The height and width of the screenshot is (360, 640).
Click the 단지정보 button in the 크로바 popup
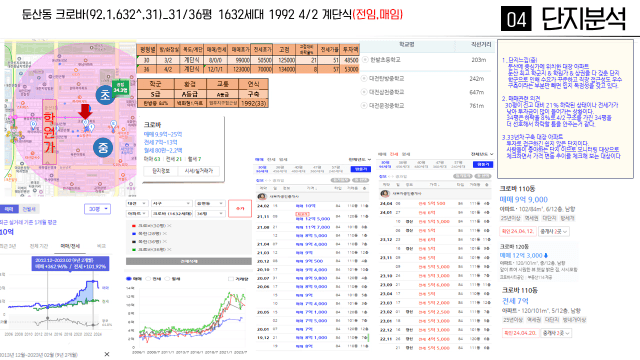(161, 171)
